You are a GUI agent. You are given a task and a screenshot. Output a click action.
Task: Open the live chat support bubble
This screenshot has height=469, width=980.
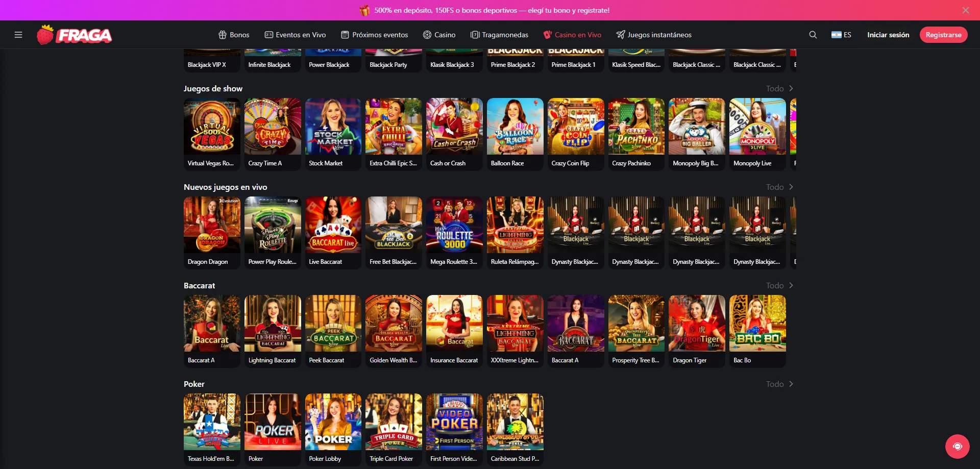pyautogui.click(x=957, y=447)
